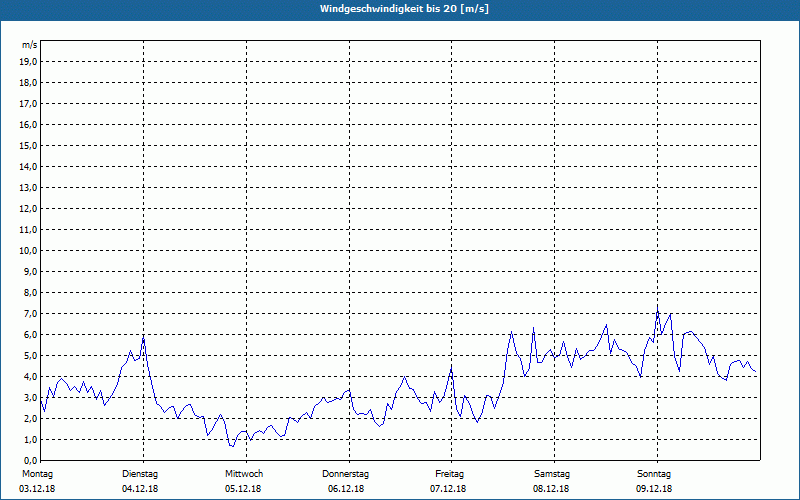Click the date 03.12.18
The image size is (800, 500).
(x=37, y=489)
